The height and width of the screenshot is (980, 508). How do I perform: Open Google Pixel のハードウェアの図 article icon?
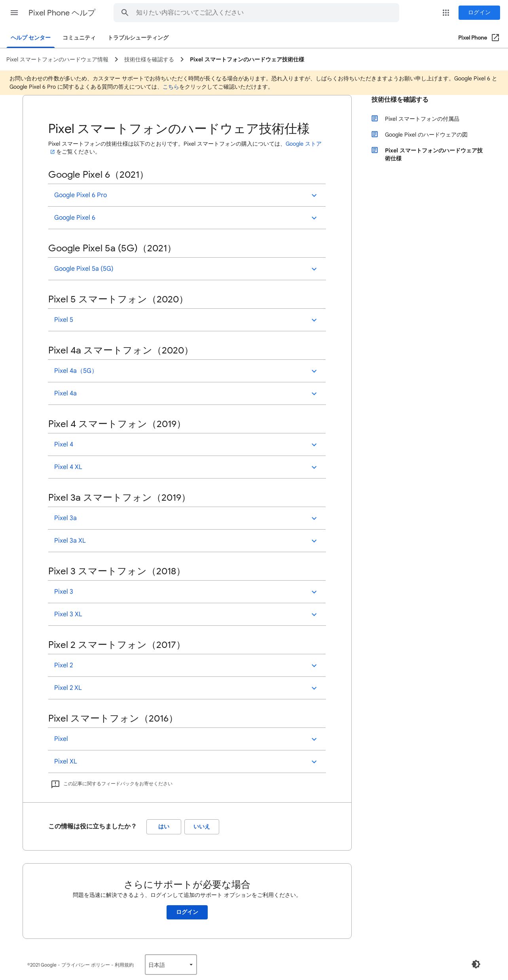point(375,134)
